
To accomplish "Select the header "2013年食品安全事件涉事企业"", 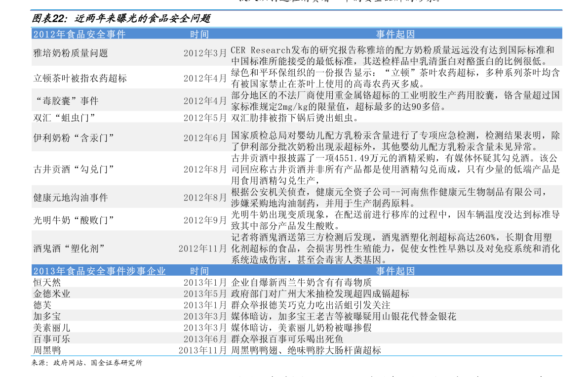I will pos(99,271).
